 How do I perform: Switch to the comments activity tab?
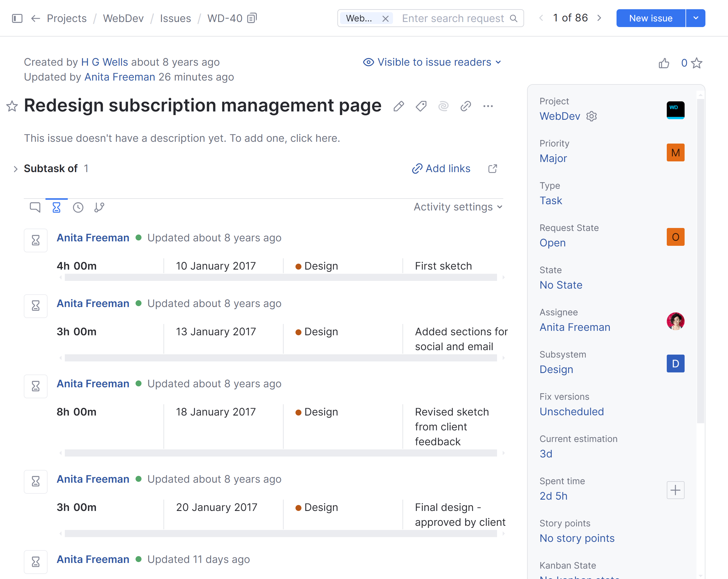35,207
